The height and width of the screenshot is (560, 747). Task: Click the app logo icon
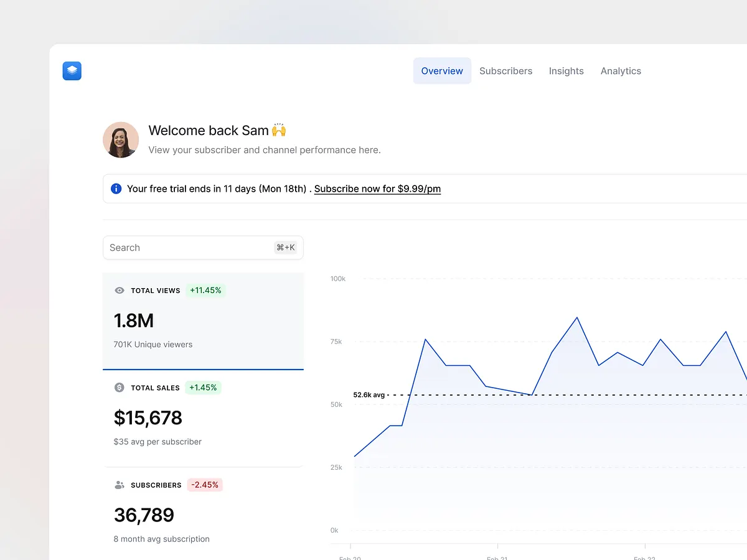click(x=72, y=71)
